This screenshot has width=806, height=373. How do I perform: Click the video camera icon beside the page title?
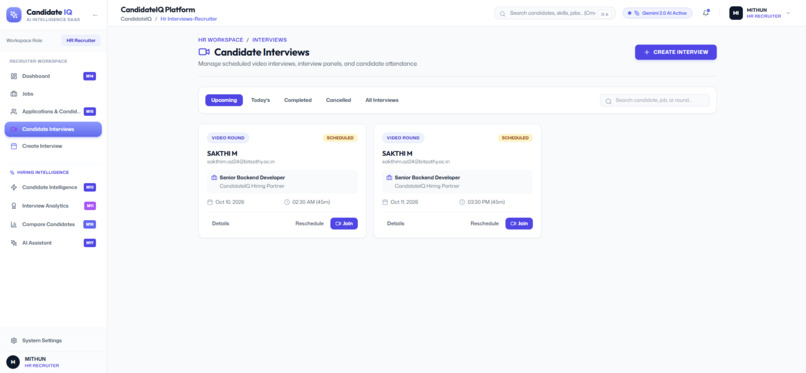[x=204, y=52]
